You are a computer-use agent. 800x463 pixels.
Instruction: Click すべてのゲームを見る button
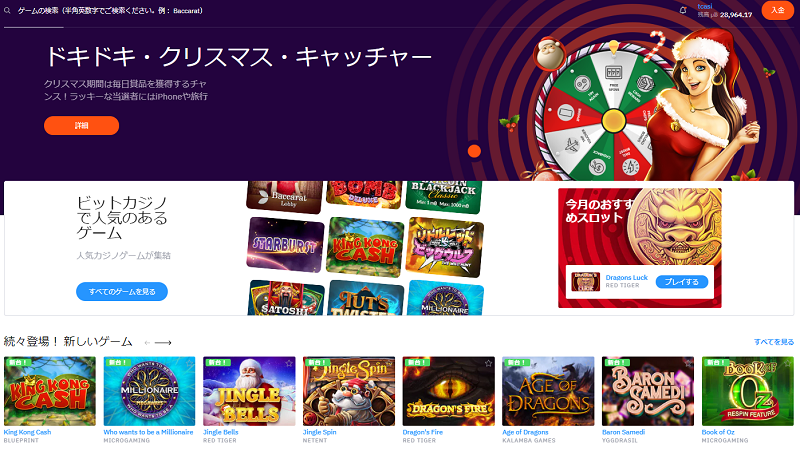(122, 291)
